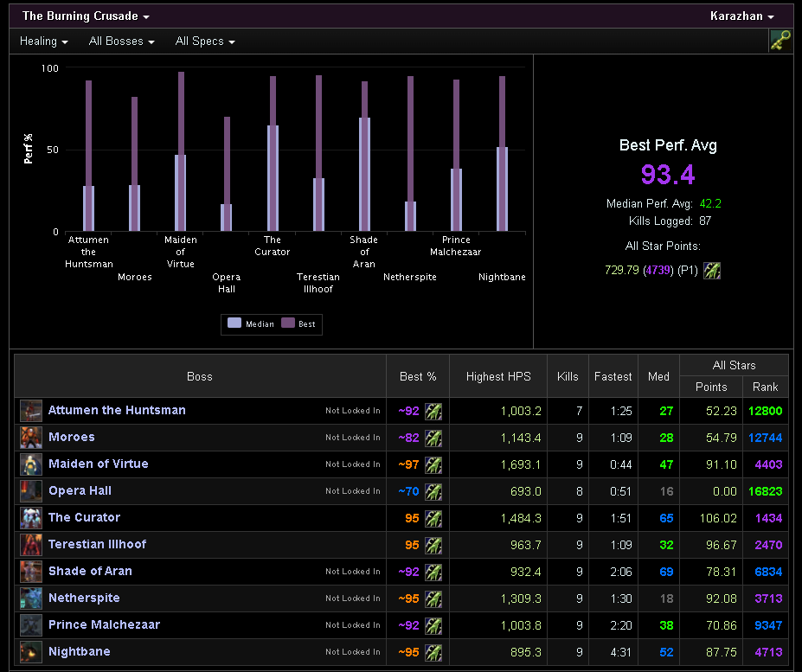Click the 42.2 Median Perf. Avg value

(x=710, y=203)
